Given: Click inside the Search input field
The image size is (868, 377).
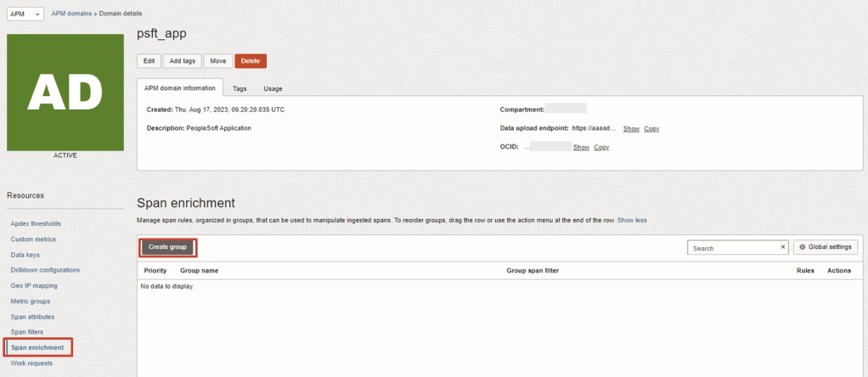Looking at the screenshot, I should pos(732,248).
